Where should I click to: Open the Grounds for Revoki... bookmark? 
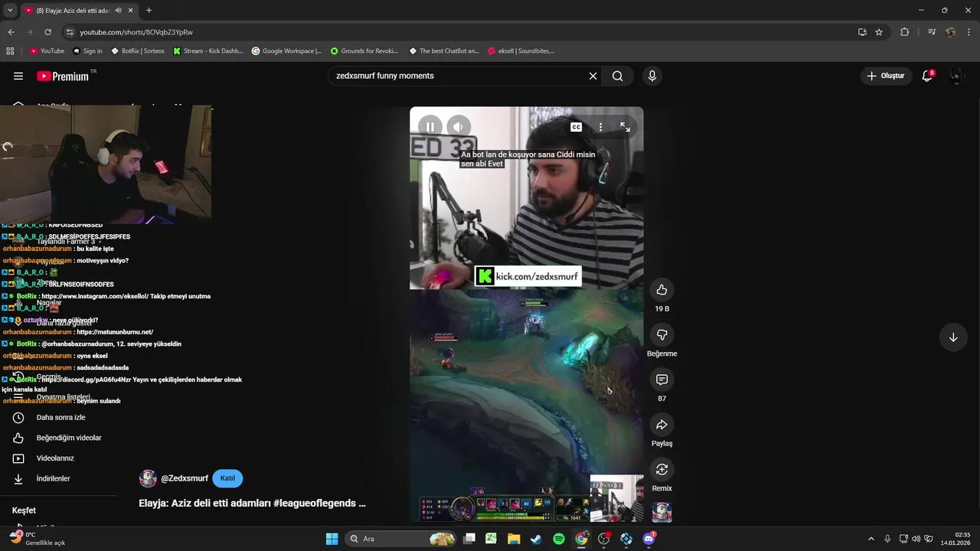coord(364,51)
